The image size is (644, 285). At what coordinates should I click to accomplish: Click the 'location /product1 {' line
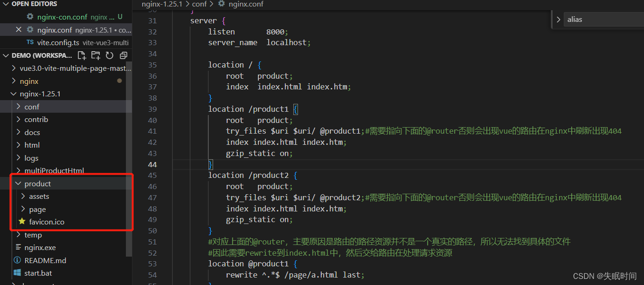[x=253, y=109]
